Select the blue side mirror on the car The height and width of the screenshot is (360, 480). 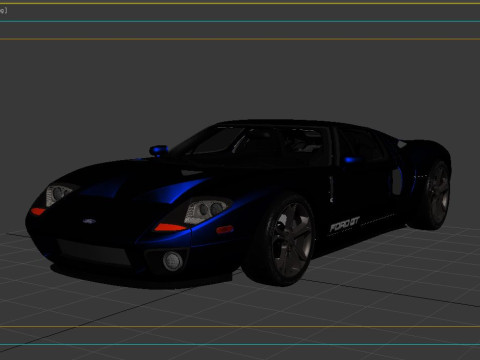159,150
